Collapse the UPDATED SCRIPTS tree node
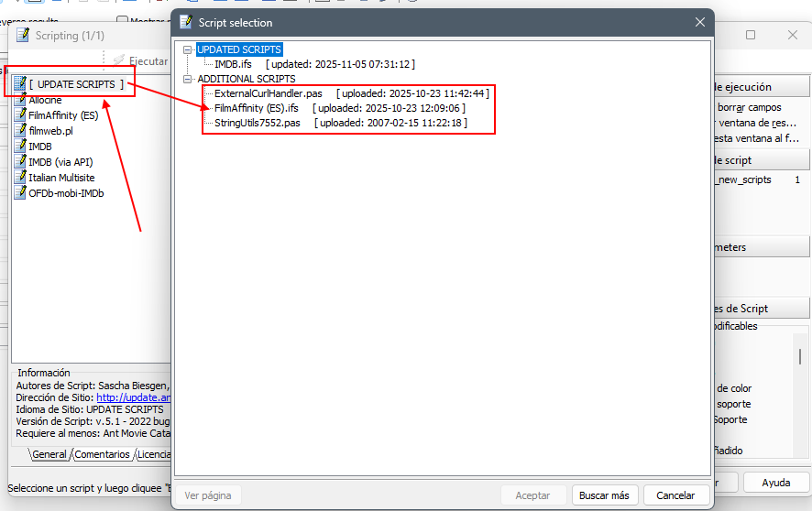This screenshot has height=511, width=812. click(188, 49)
